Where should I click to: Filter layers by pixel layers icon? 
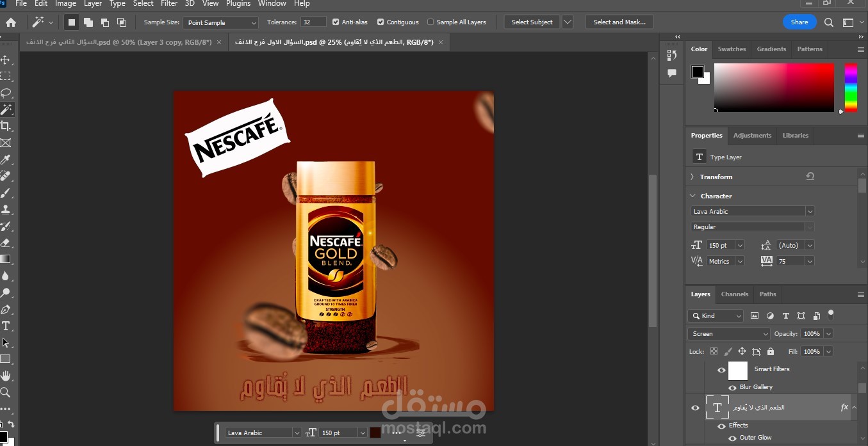coord(755,315)
